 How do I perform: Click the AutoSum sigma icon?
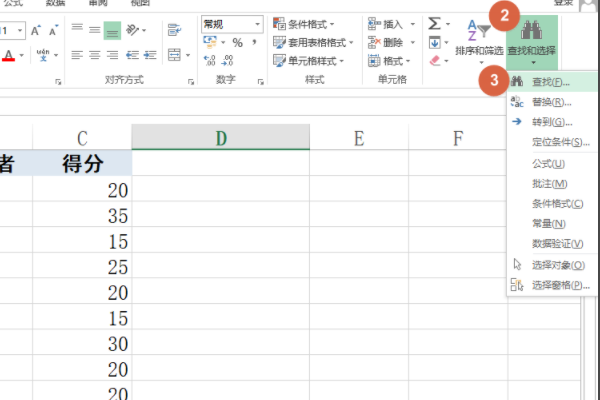434,23
